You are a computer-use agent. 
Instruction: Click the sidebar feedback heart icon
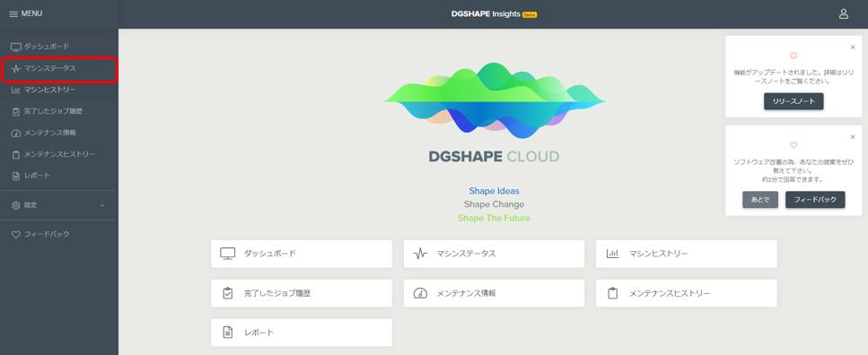(x=16, y=235)
